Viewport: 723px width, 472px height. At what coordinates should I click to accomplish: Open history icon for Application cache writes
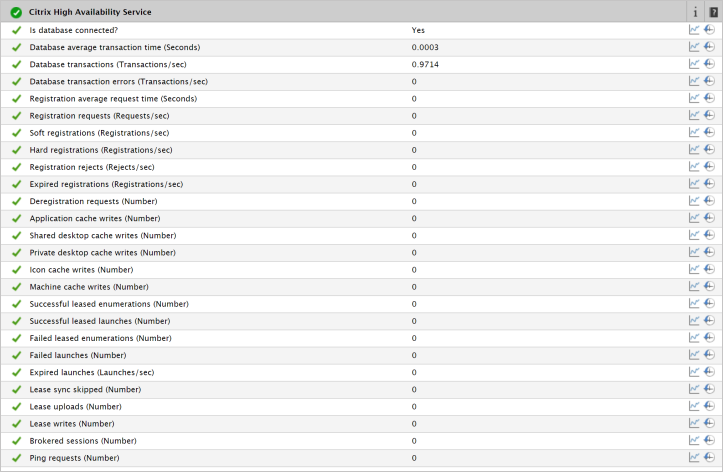click(709, 218)
